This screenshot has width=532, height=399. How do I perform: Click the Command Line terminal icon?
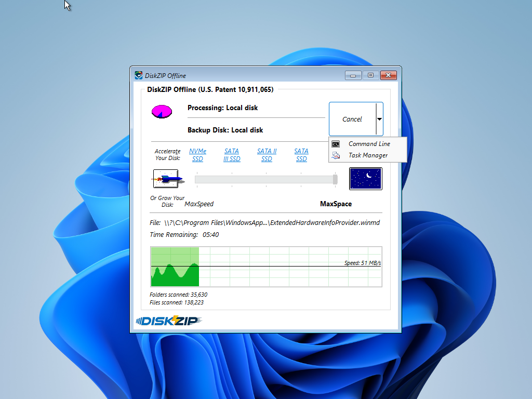[336, 144]
